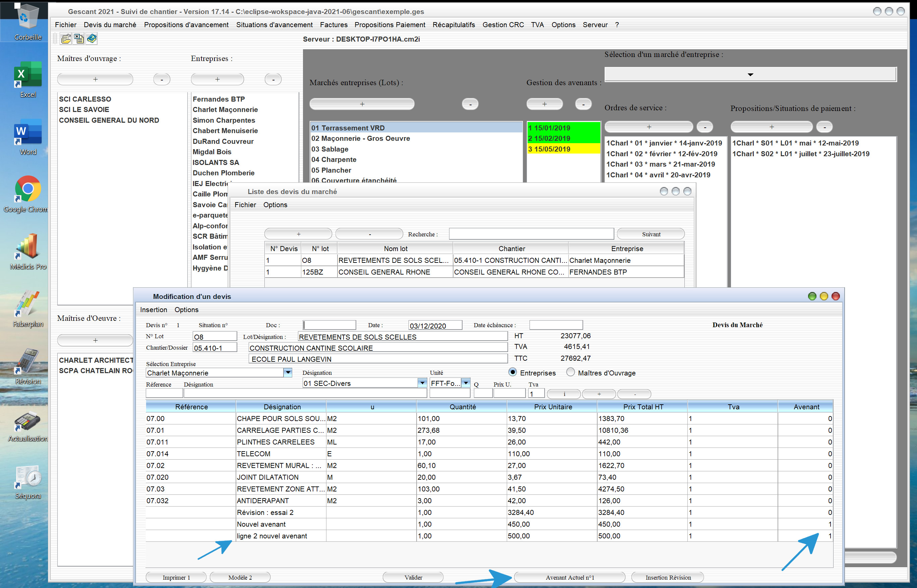This screenshot has width=917, height=588.
Task: Click the Date échéance input field
Action: [556, 325]
